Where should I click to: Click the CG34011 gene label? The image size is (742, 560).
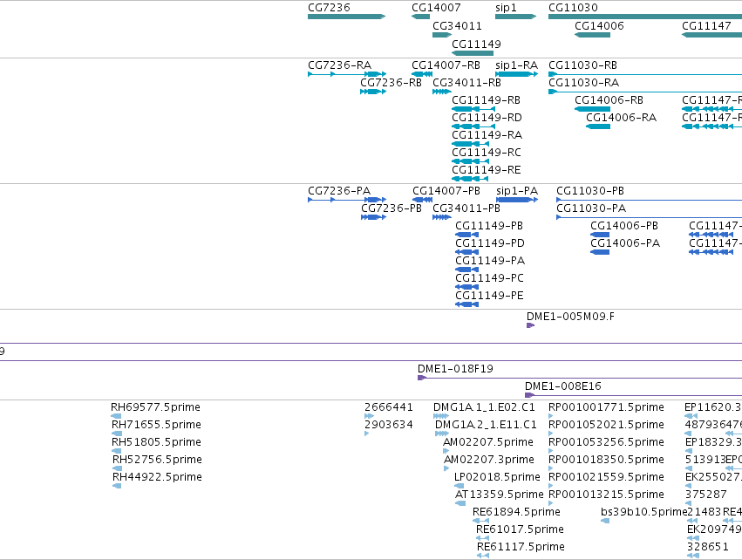point(457,26)
